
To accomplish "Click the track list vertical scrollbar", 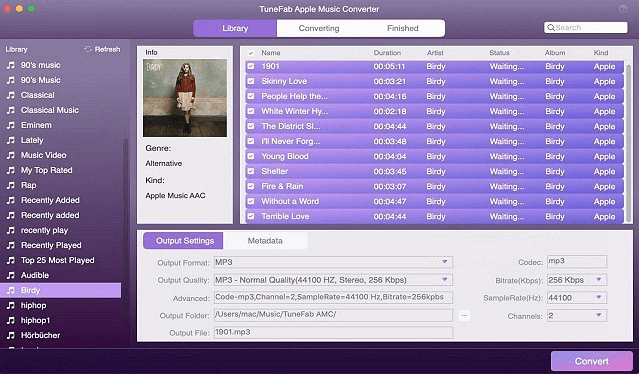I will (x=628, y=143).
